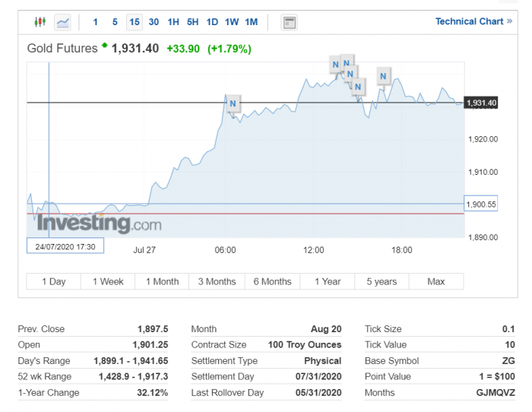The image size is (532, 412).
Task: View the 5 years range
Action: 382,281
